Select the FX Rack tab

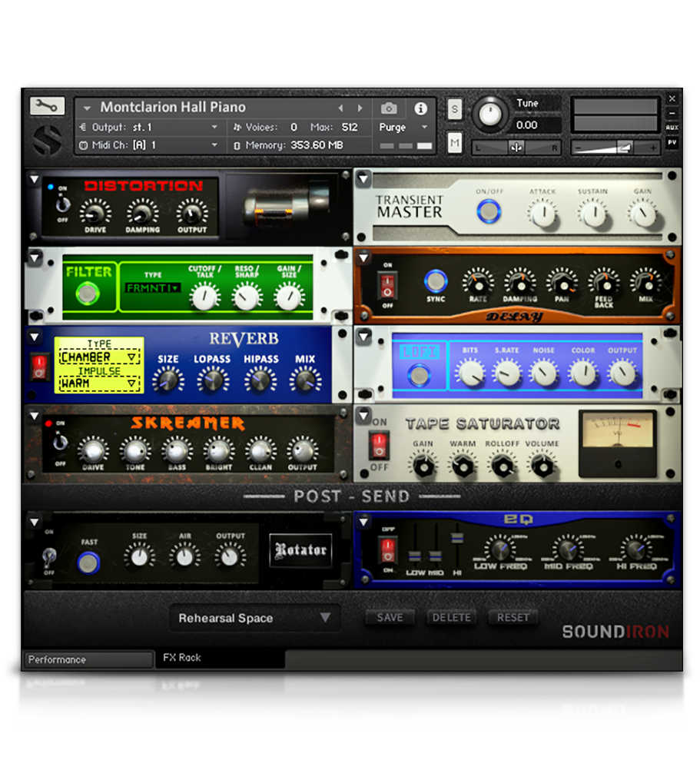coord(181,658)
